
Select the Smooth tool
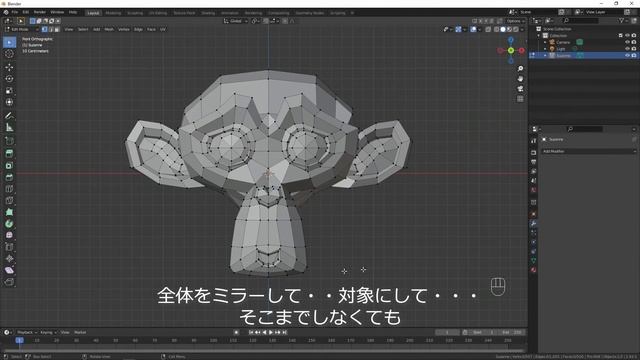point(9,235)
